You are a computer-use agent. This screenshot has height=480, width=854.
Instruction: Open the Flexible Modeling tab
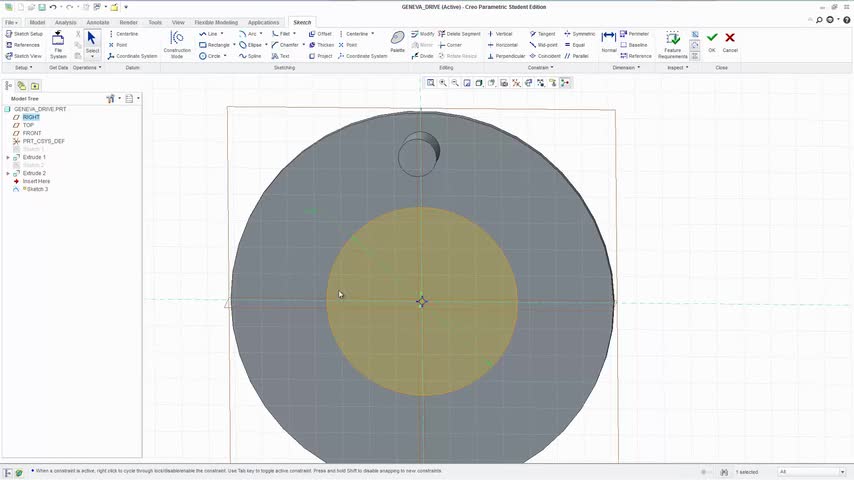[x=216, y=22]
